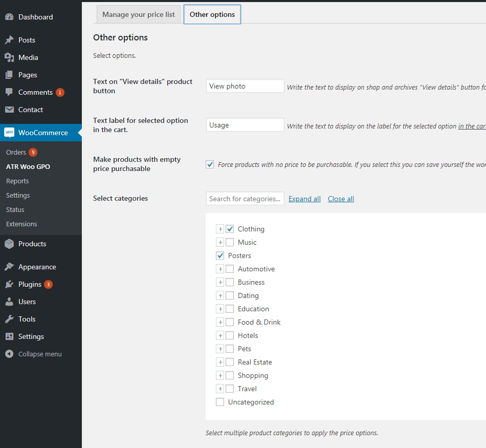This screenshot has height=448, width=486.
Task: Open the Orders submenu item
Action: tap(16, 153)
